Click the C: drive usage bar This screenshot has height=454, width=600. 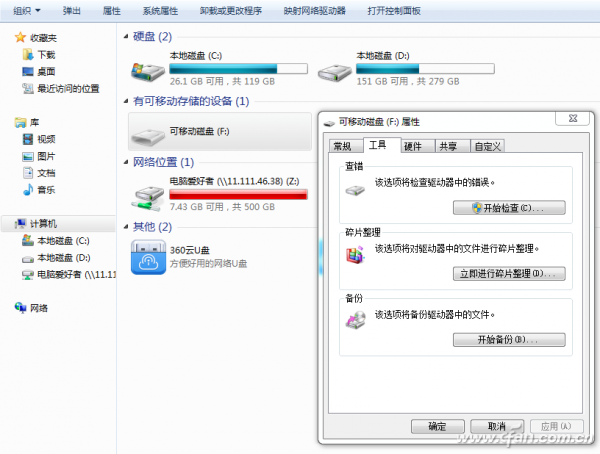coord(237,69)
